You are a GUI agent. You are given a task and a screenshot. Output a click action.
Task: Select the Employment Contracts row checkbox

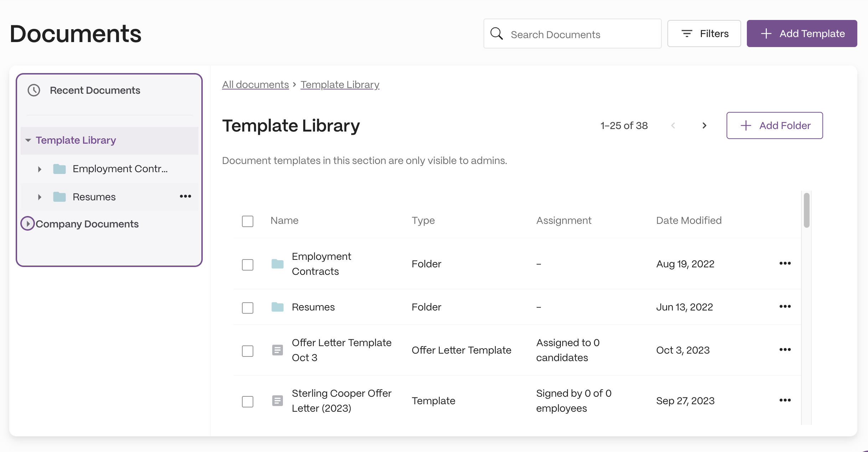pos(248,264)
